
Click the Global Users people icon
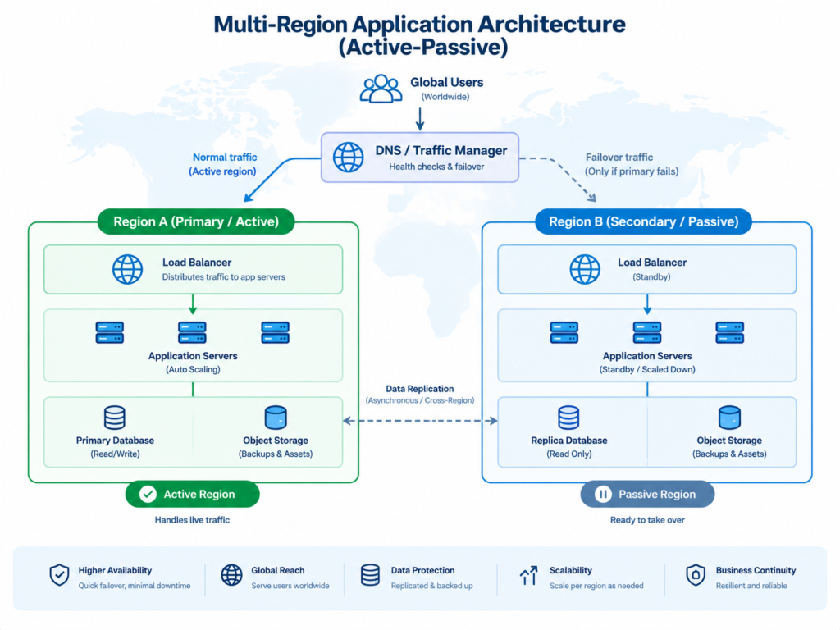(x=381, y=89)
